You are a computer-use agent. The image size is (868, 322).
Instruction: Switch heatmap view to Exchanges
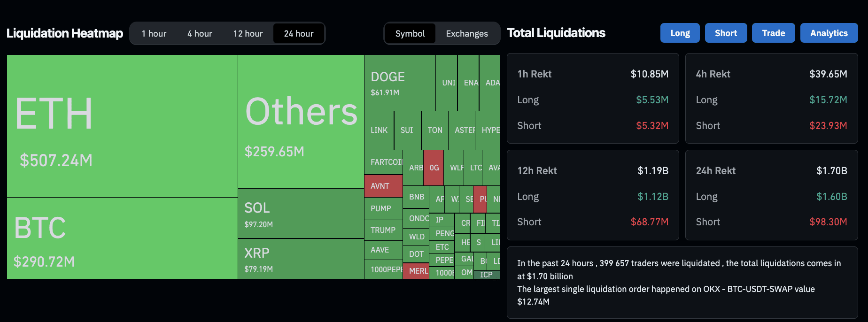pyautogui.click(x=467, y=33)
